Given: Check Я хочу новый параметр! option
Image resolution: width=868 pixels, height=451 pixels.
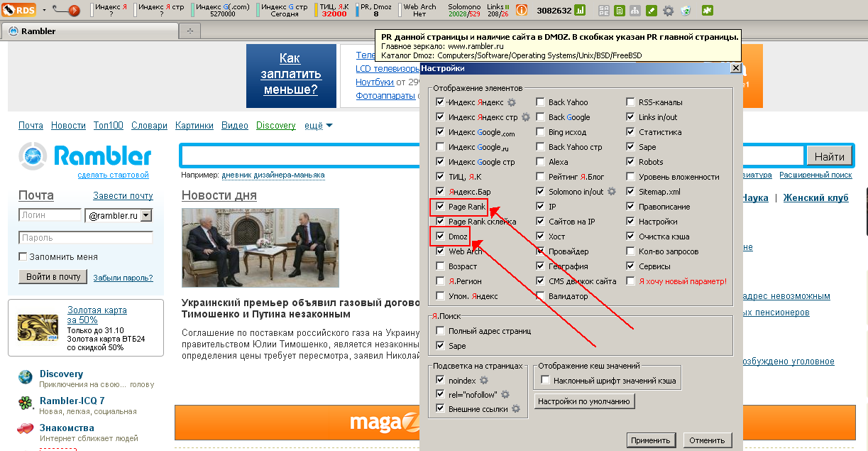Looking at the screenshot, I should [x=631, y=281].
